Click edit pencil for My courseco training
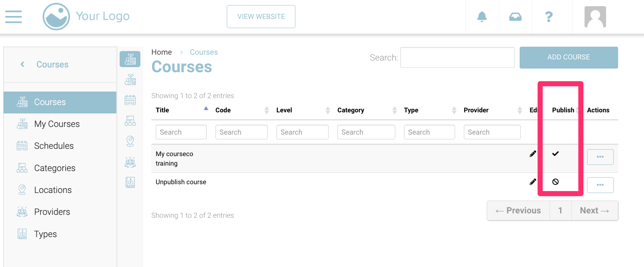 pyautogui.click(x=533, y=154)
